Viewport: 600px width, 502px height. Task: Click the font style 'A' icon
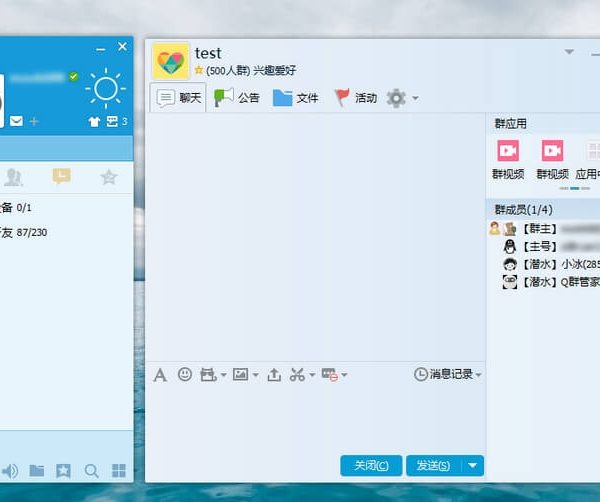[160, 375]
